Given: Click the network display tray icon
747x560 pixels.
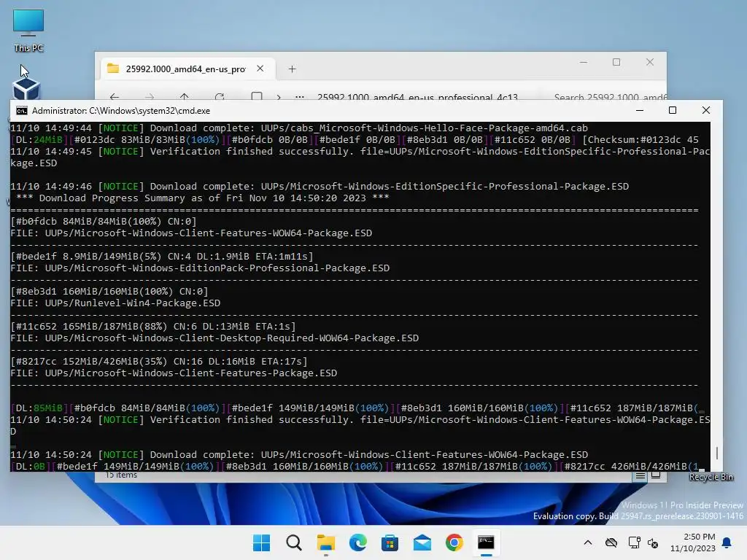Looking at the screenshot, I should pyautogui.click(x=634, y=542).
